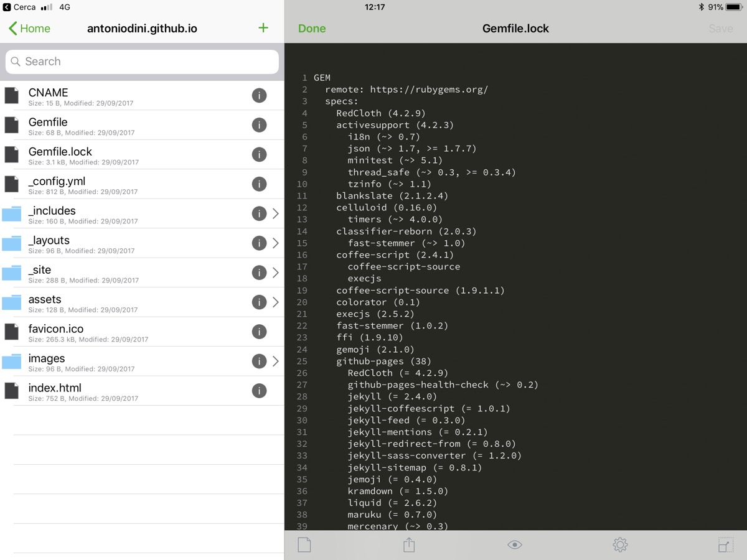The width and height of the screenshot is (747, 560).
Task: Open info for _site folder
Action: point(259,273)
